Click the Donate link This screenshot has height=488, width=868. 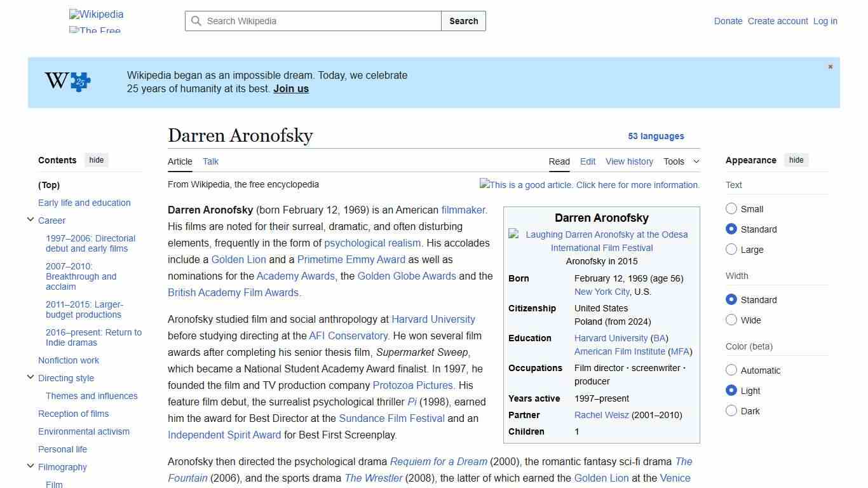coord(728,21)
